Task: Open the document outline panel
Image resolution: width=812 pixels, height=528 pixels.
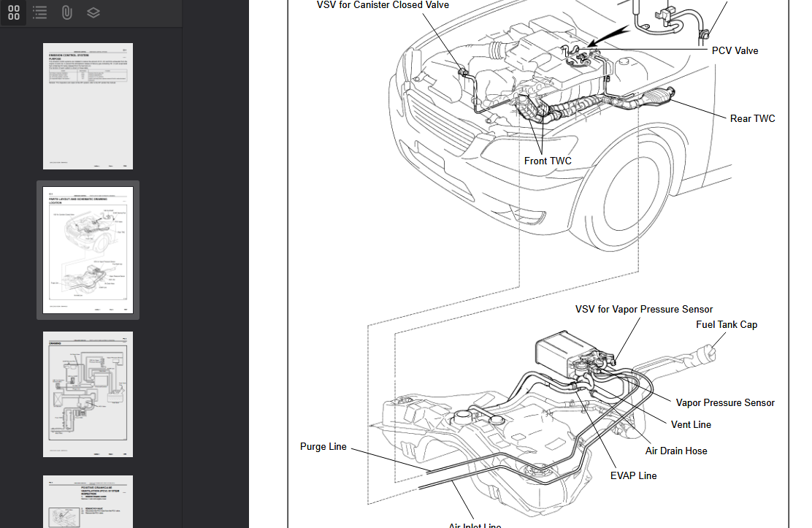Action: pos(40,12)
